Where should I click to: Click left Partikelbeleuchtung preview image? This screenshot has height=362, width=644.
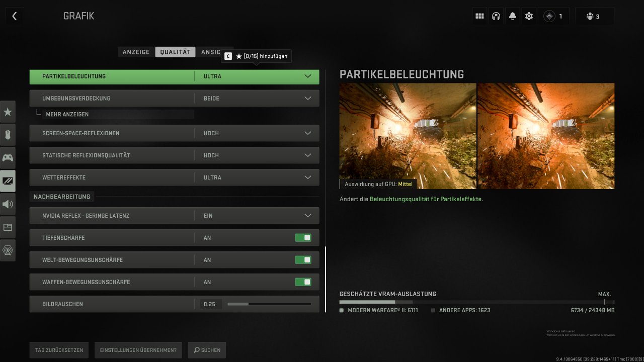(x=408, y=136)
